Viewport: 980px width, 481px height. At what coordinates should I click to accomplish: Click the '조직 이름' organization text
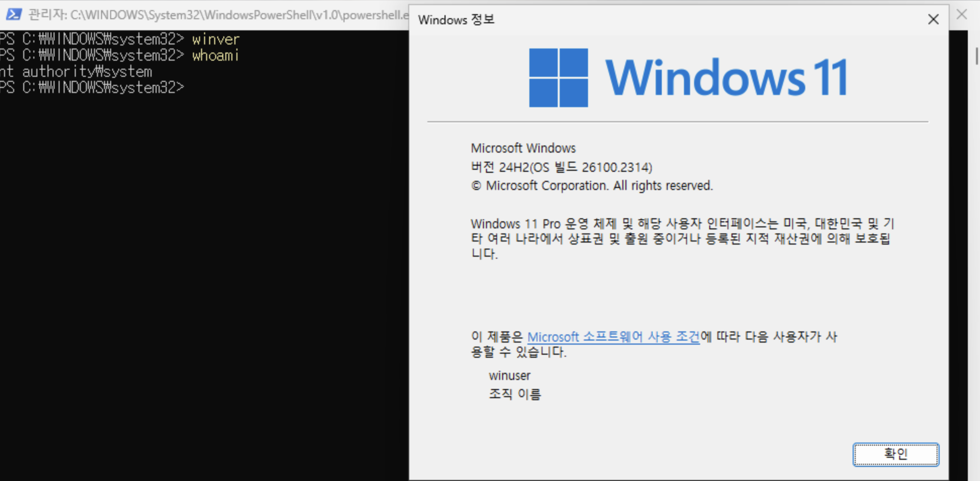(514, 394)
